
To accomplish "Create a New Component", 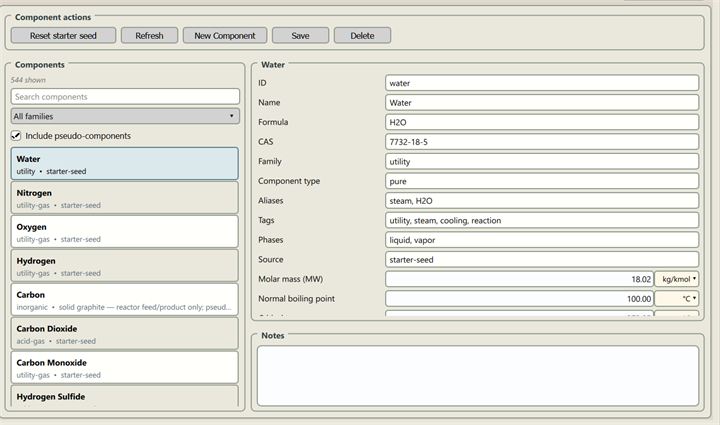I will click(x=225, y=36).
